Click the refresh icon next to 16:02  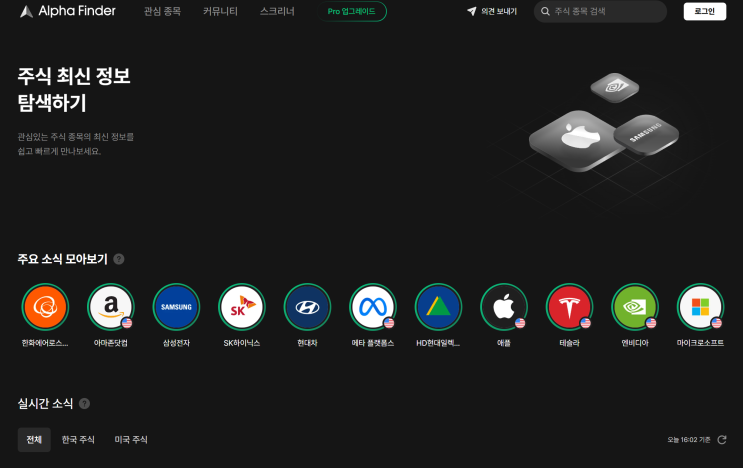722,440
